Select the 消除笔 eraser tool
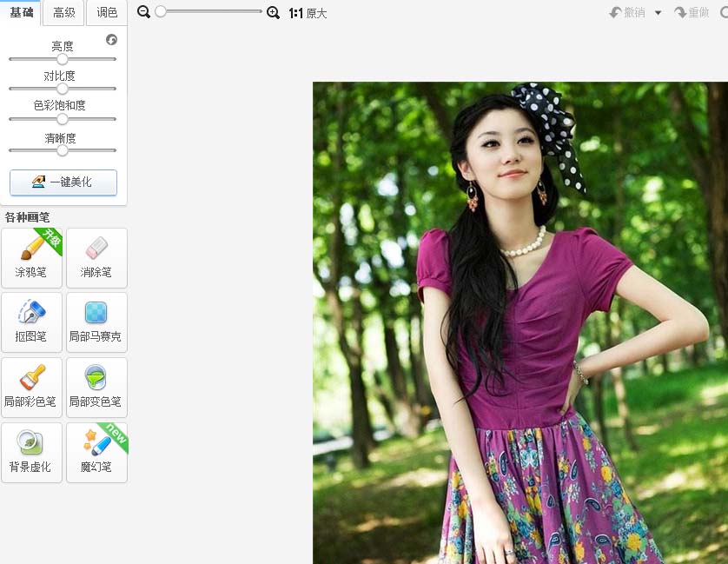The width and height of the screenshot is (728, 564). coord(96,258)
